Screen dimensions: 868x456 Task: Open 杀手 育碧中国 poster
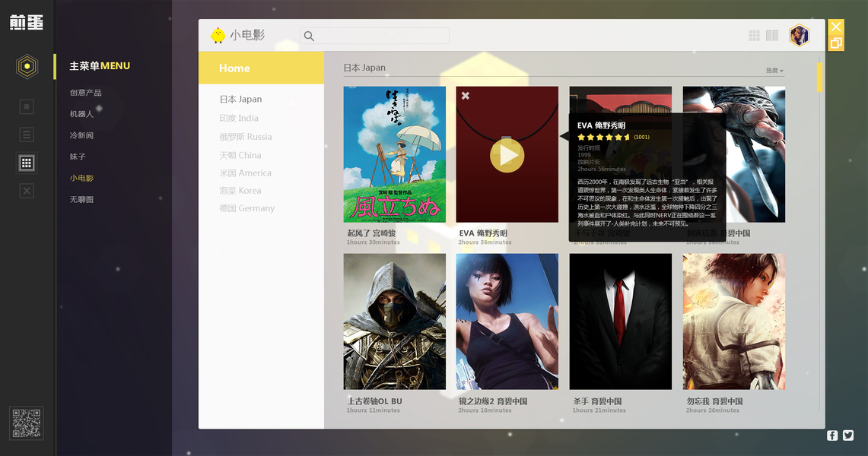tap(621, 321)
